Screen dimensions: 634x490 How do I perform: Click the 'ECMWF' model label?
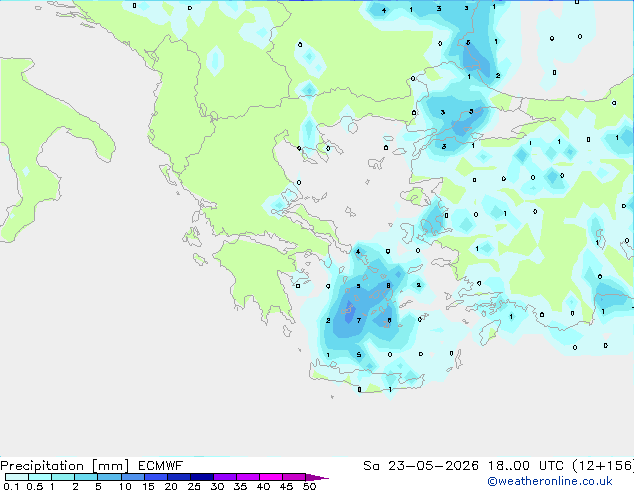pyautogui.click(x=161, y=466)
